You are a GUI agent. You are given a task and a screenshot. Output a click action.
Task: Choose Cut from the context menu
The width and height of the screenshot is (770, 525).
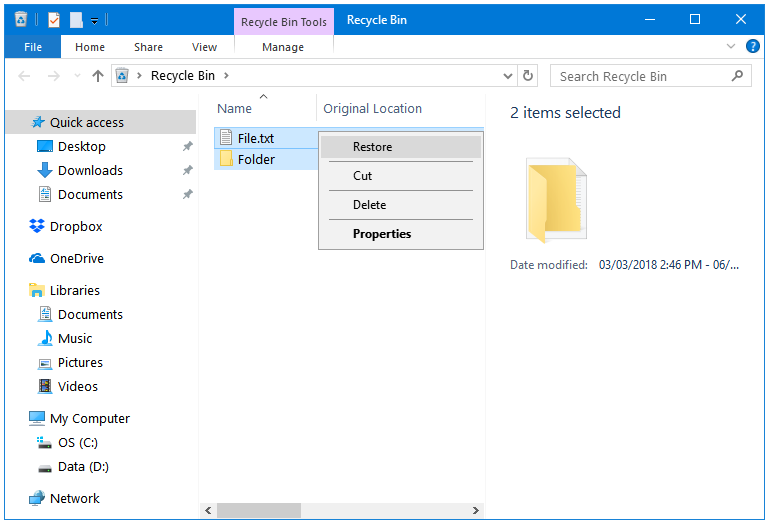pos(401,176)
